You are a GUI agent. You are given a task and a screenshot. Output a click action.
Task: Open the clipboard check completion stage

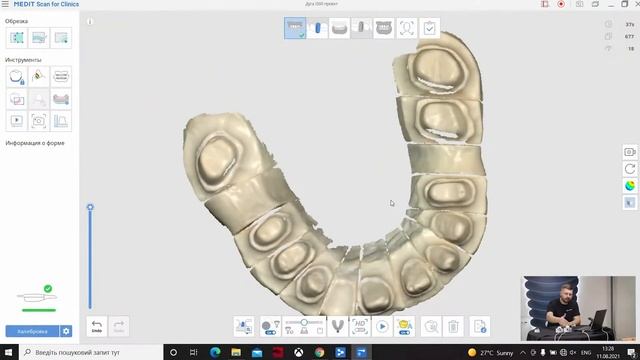click(x=429, y=28)
